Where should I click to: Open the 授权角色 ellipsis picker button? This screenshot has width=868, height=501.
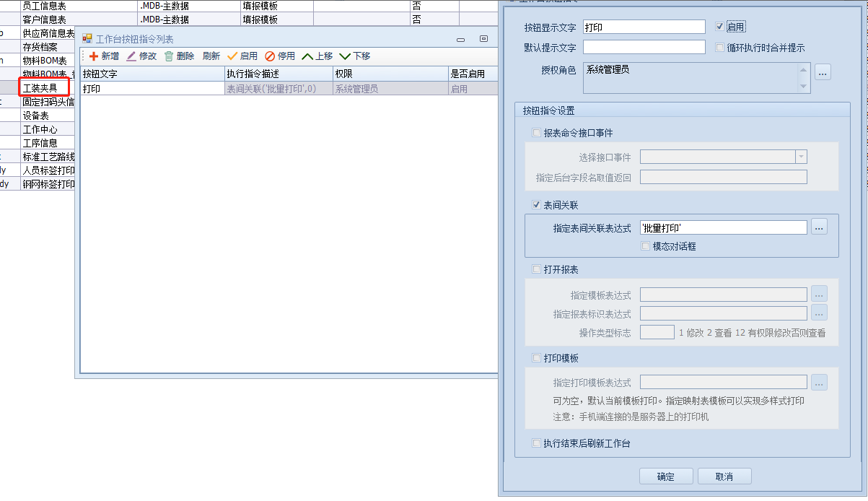[x=823, y=72]
